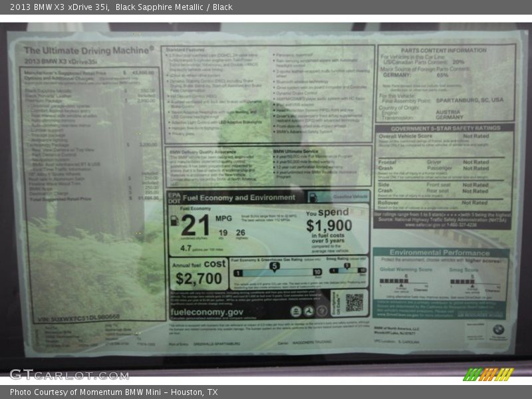Click the city MPG value '19'

[223, 233]
